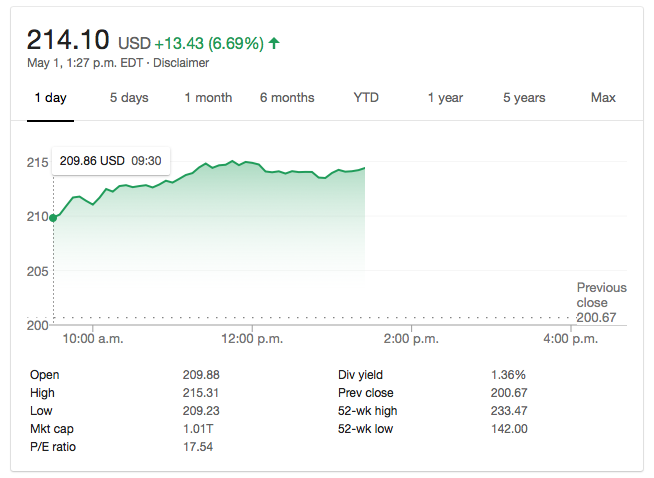Viewport: 654px width, 478px height.
Task: Switch to the 5 days tab
Action: click(x=129, y=98)
